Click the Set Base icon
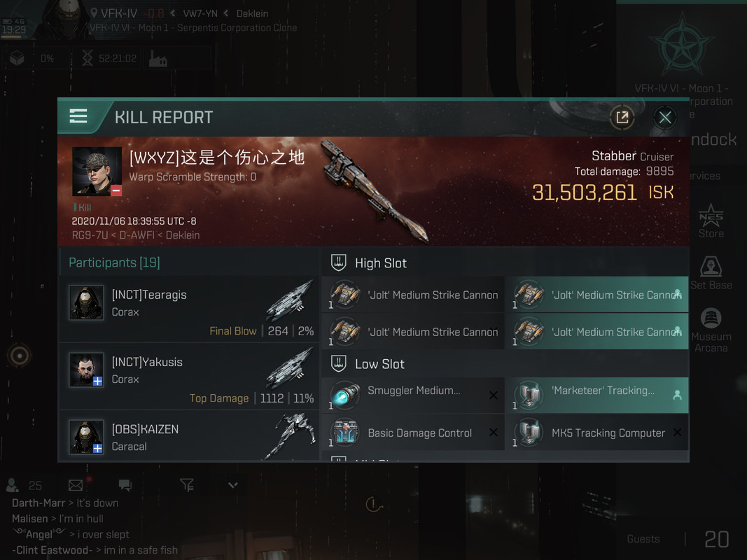Screen dimensions: 747x560 (711, 273)
